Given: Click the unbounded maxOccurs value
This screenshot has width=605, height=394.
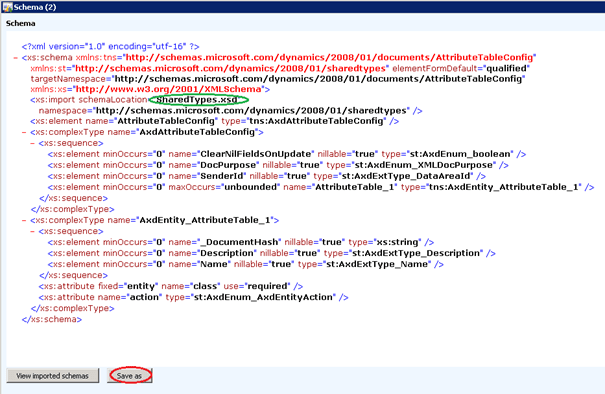Looking at the screenshot, I should tap(251, 187).
